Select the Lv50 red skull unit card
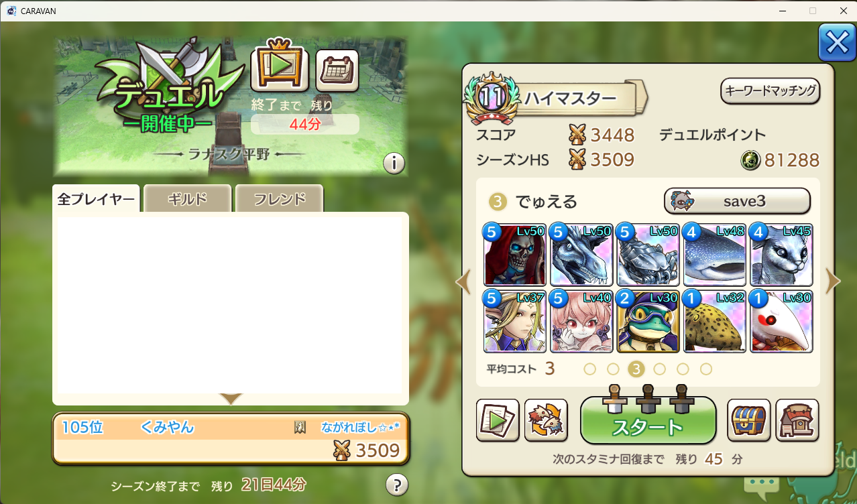This screenshot has height=504, width=857. click(x=514, y=255)
